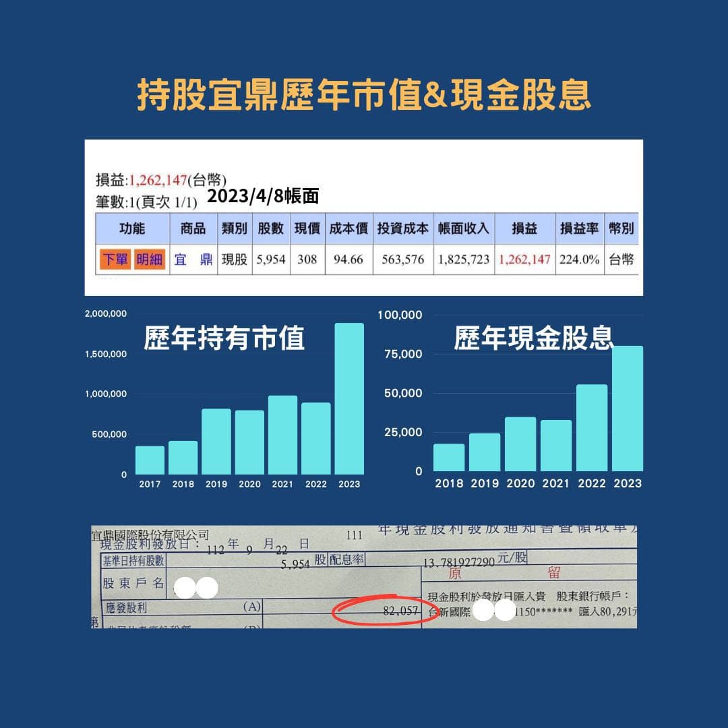Select the 商品 column header
Screen dimensions: 728x728
point(193,229)
